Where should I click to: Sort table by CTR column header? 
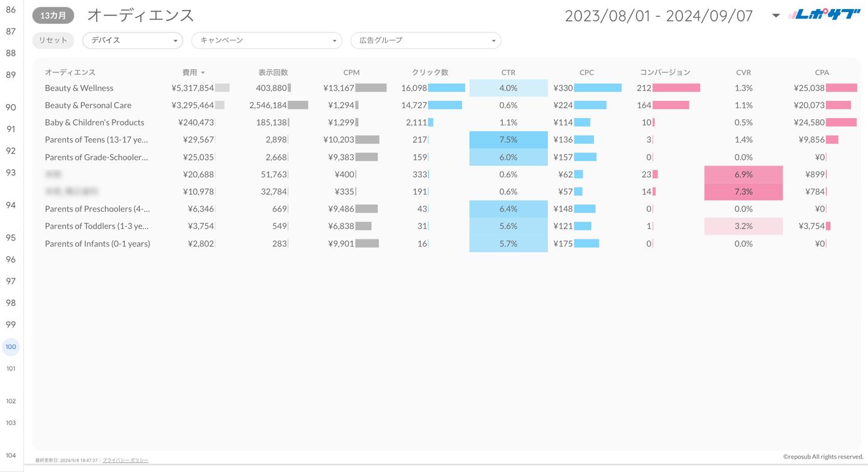click(x=508, y=72)
